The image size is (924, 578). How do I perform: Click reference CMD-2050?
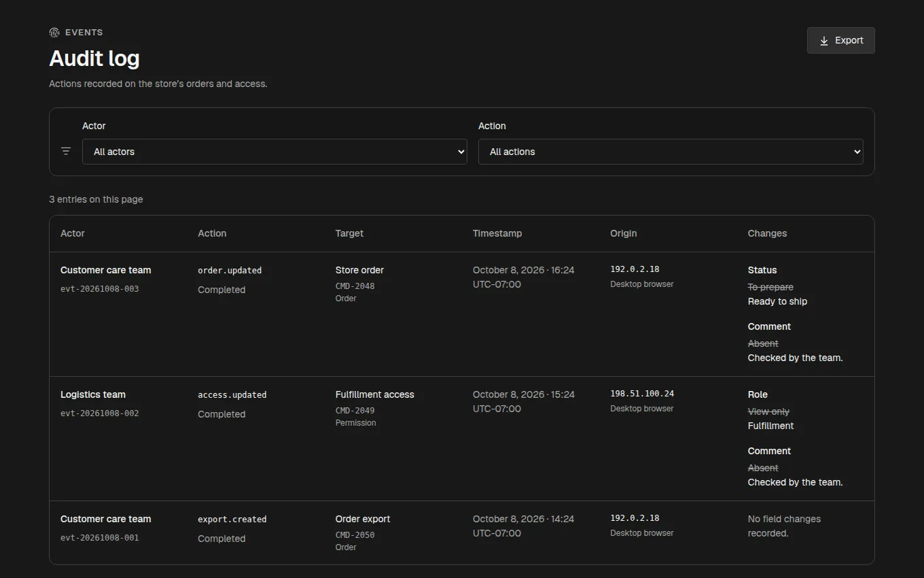tap(355, 535)
